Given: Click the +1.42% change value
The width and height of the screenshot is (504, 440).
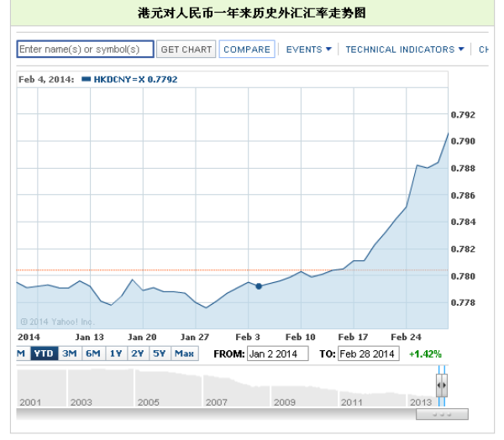Looking at the screenshot, I should coord(425,354).
